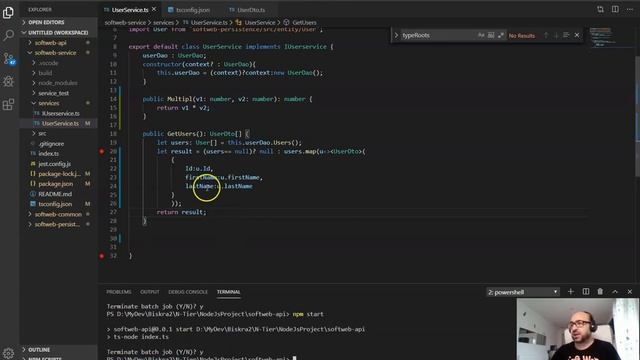640x360 pixels.
Task: Select the Terminal panel tab
Action: pyautogui.click(x=229, y=292)
